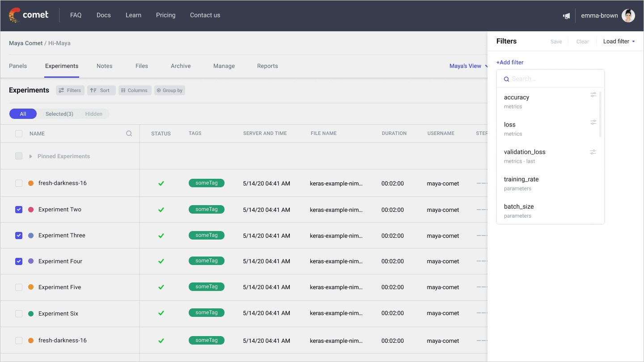Click the Clear button in the Filters panel
Image resolution: width=644 pixels, height=362 pixels.
(x=582, y=41)
